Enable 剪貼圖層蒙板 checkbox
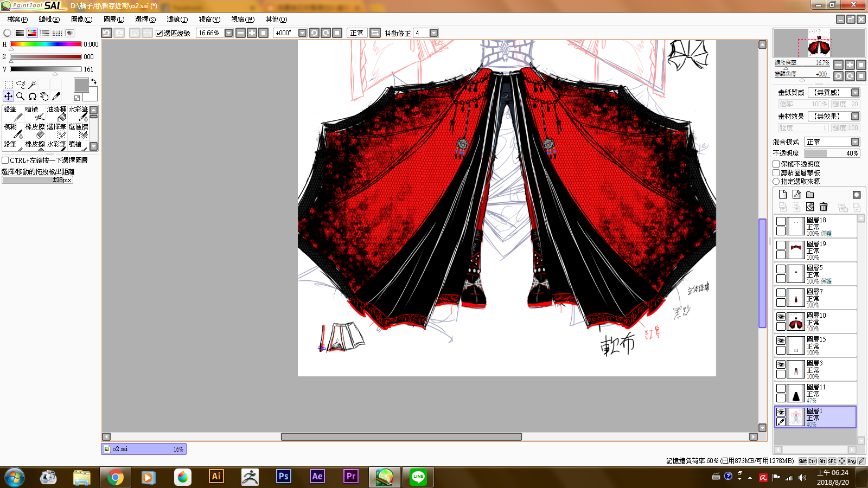The width and height of the screenshot is (868, 488). coord(776,172)
